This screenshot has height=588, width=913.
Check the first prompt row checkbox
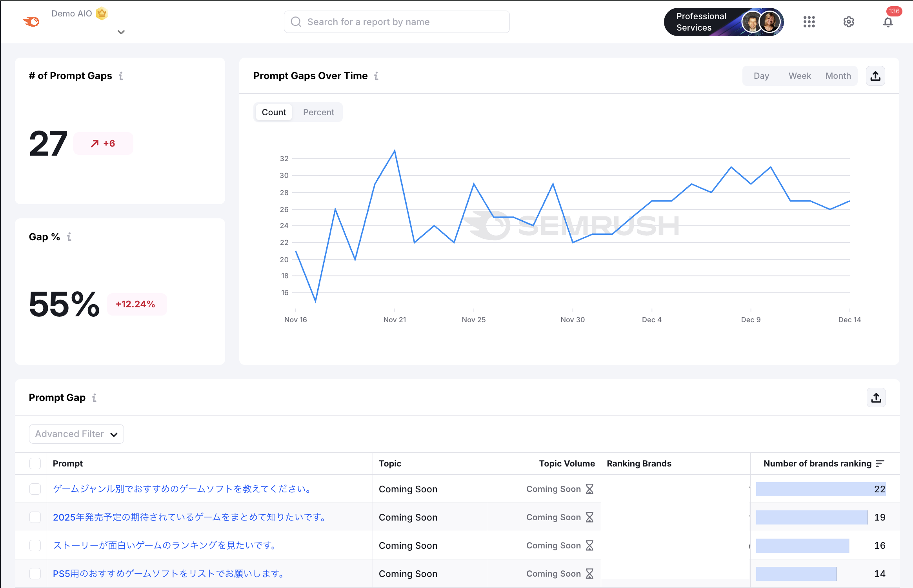(x=35, y=489)
